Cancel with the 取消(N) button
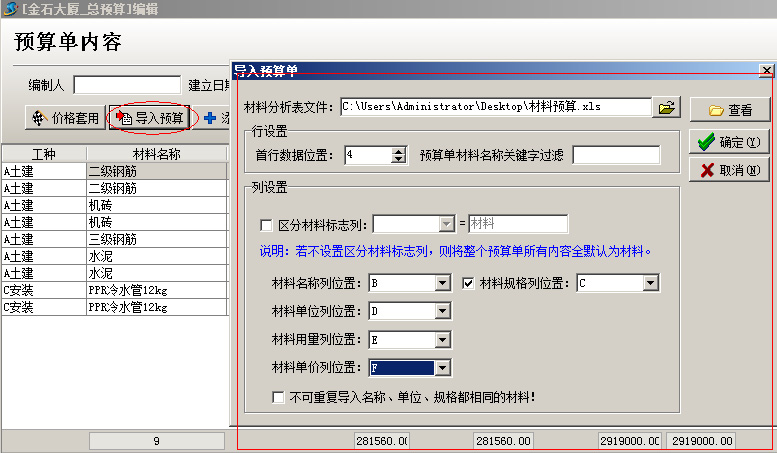 click(x=729, y=170)
